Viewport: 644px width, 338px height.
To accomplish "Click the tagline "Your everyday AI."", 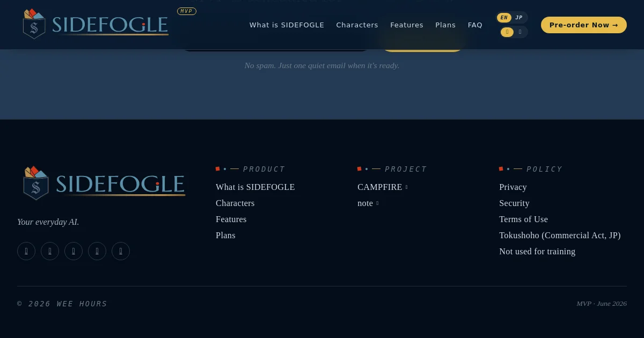I will point(48,222).
